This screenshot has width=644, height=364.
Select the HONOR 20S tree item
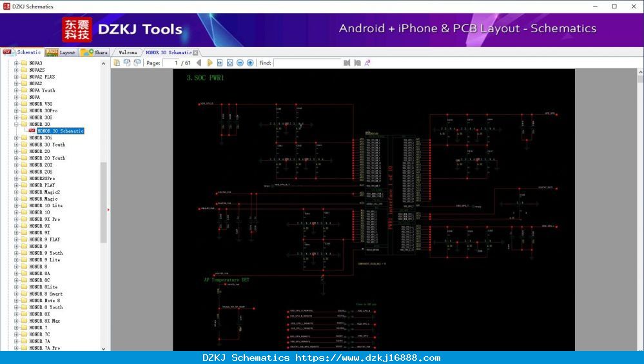click(x=41, y=172)
